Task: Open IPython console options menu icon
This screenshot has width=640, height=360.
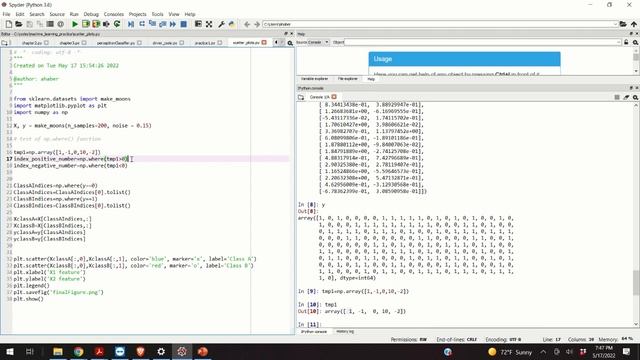Action: pyautogui.click(x=635, y=97)
